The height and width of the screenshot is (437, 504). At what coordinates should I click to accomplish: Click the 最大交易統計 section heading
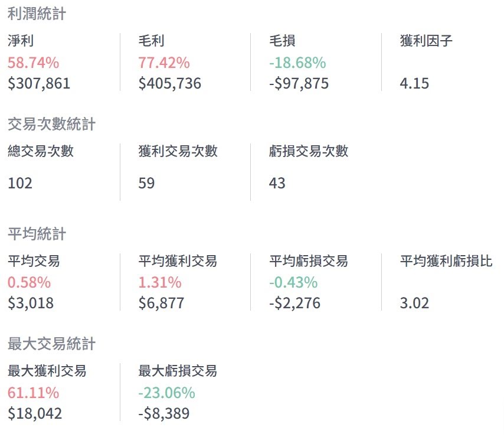point(51,344)
